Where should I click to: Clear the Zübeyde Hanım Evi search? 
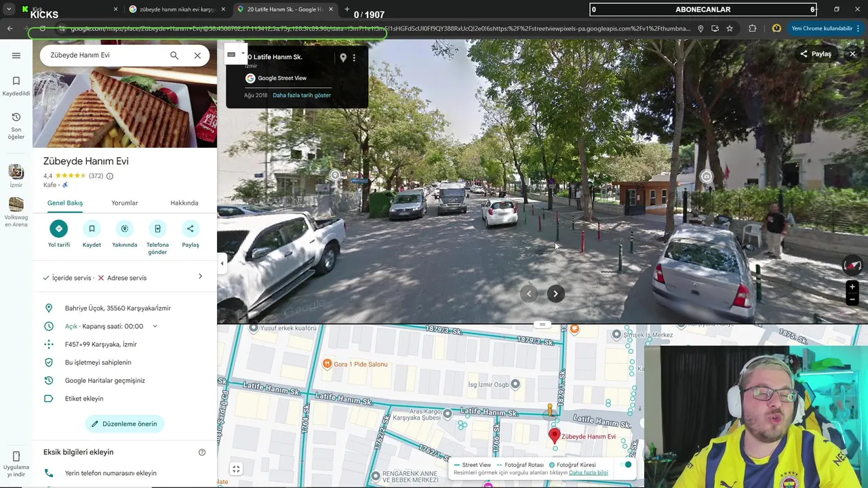coord(197,56)
